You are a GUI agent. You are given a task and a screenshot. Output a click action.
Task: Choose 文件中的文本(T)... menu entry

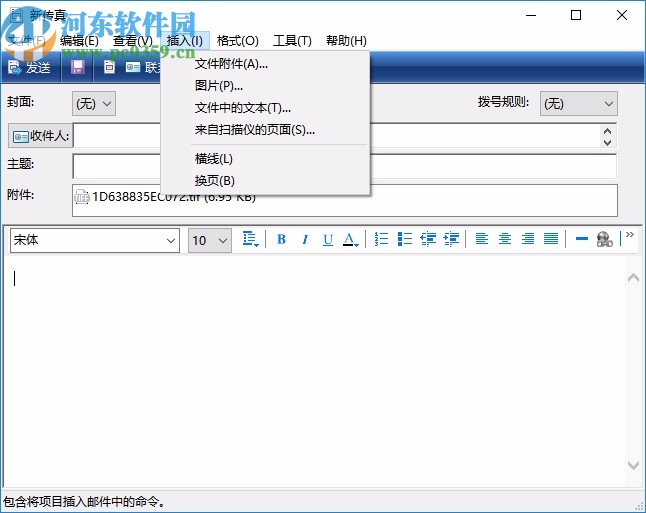coord(265,108)
